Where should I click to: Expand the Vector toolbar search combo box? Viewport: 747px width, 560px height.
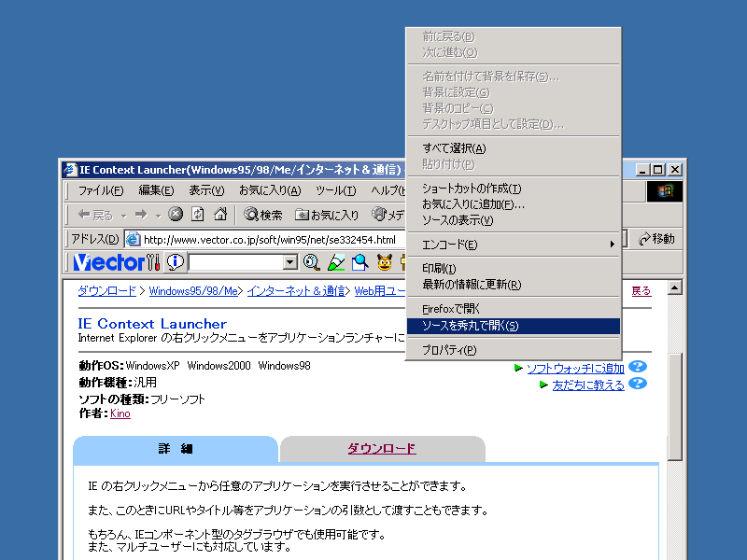pos(289,262)
